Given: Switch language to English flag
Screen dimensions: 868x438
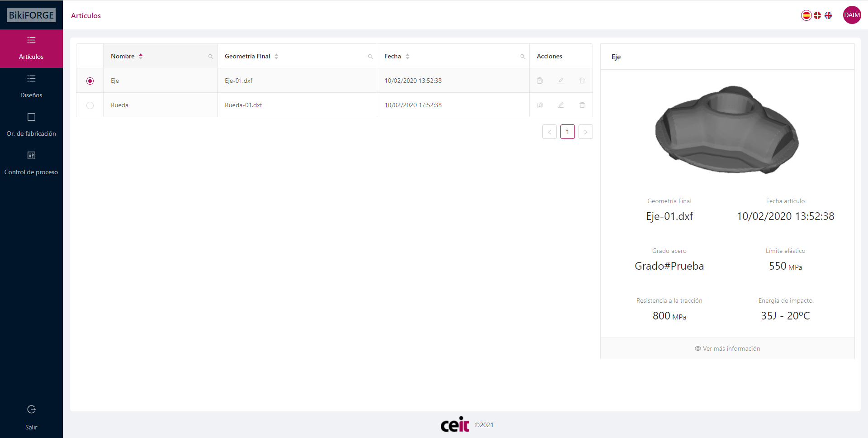Looking at the screenshot, I should coord(828,15).
